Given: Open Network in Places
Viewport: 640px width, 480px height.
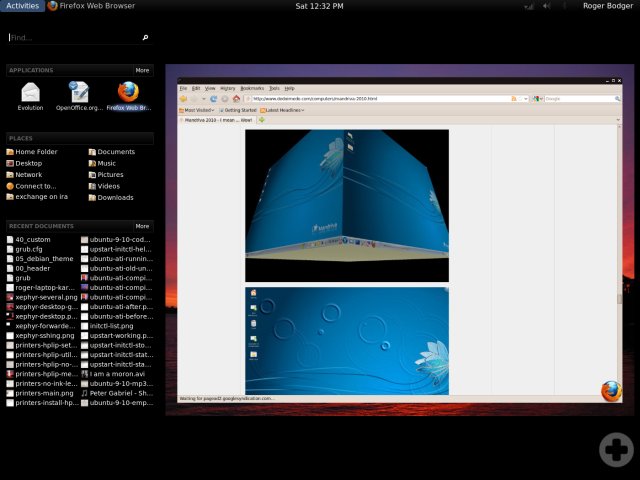Looking at the screenshot, I should [x=28, y=175].
